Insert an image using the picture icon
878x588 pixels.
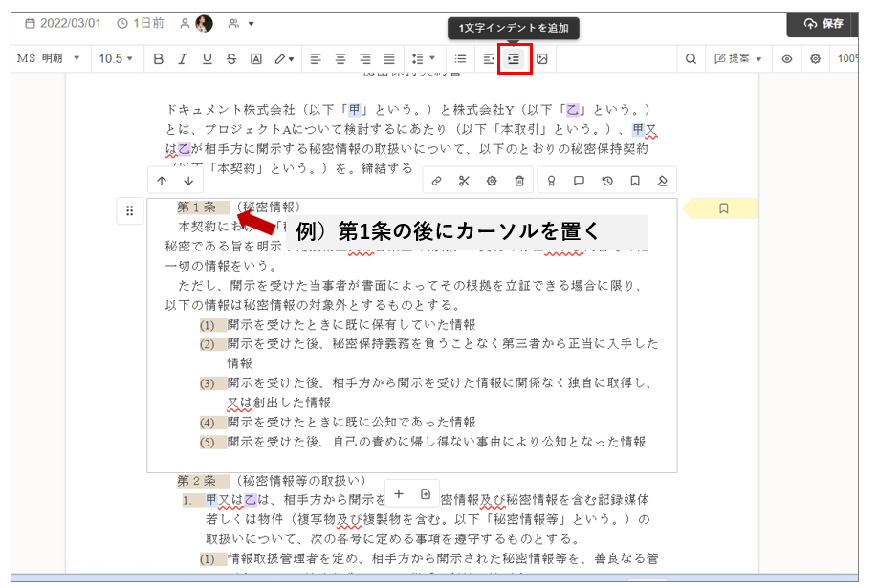pyautogui.click(x=542, y=59)
